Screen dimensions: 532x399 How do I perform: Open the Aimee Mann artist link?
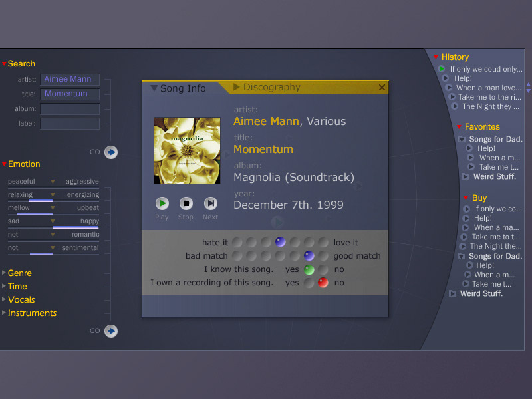point(267,121)
